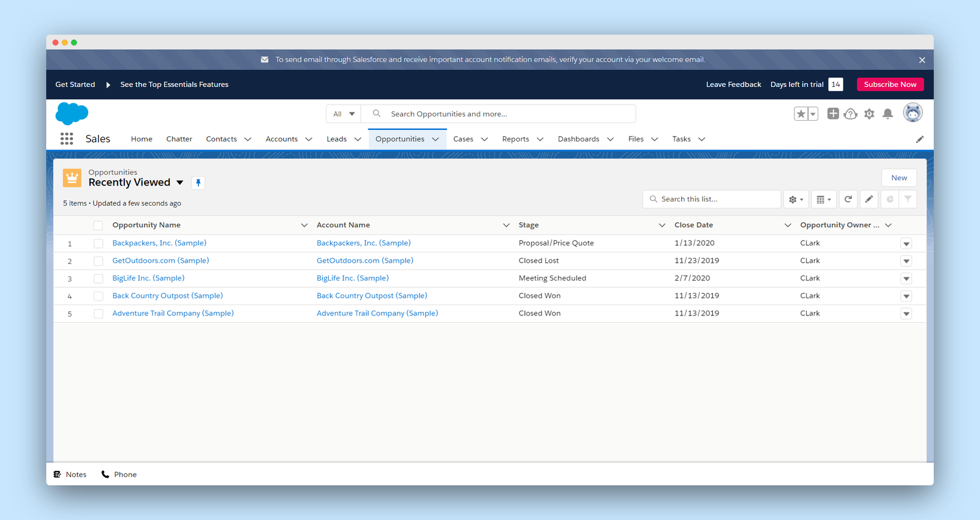Click the Search Opportunities global search field
The image size is (980, 520).
coord(499,114)
